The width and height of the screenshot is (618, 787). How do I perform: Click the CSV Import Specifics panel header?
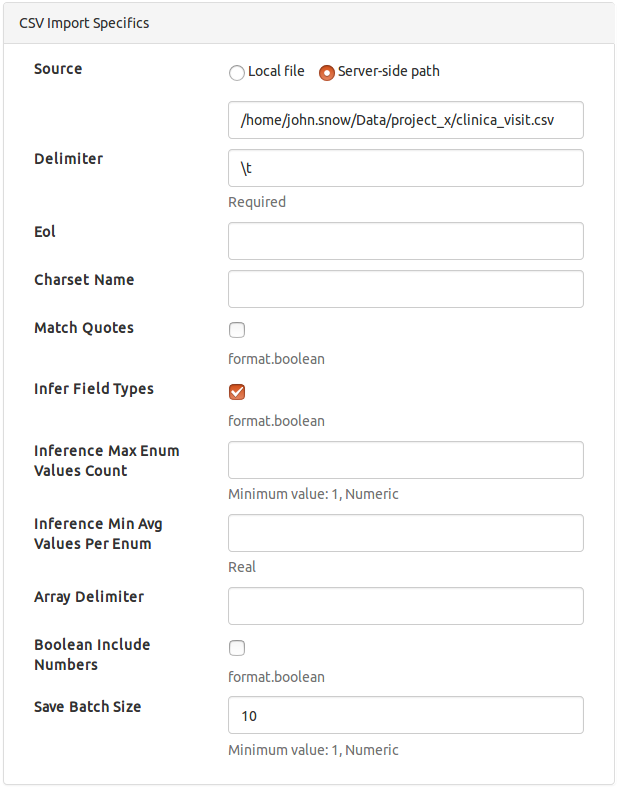point(84,22)
